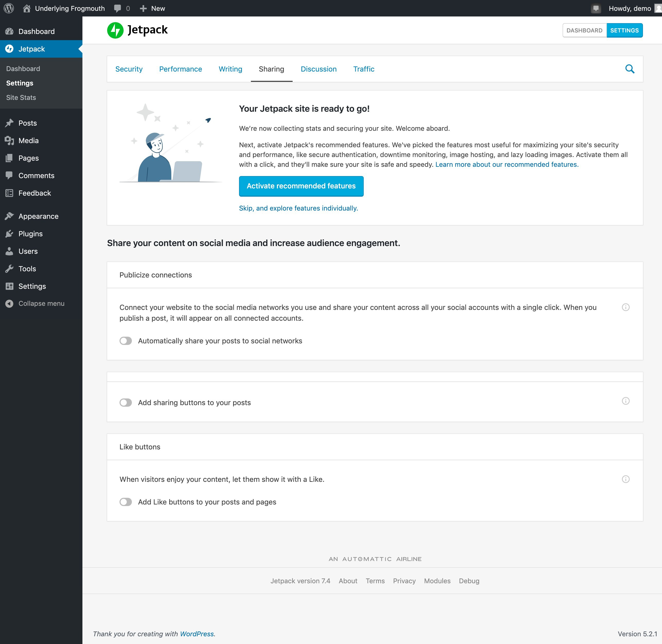Click the Posts pushpin icon

(x=10, y=123)
